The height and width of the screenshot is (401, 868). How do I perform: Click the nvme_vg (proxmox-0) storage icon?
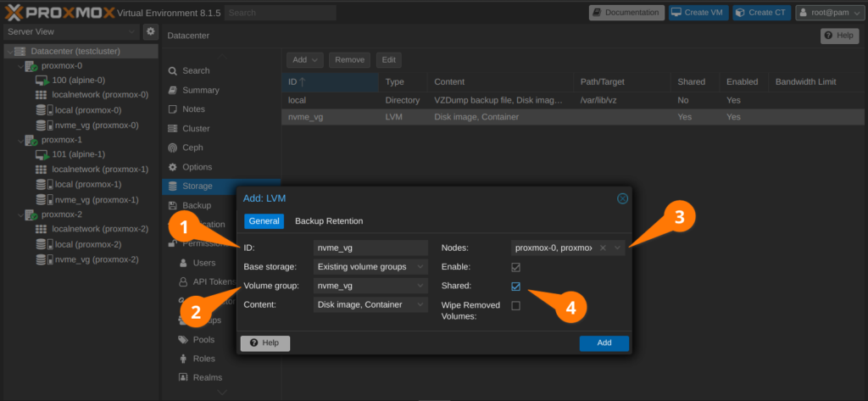click(44, 125)
